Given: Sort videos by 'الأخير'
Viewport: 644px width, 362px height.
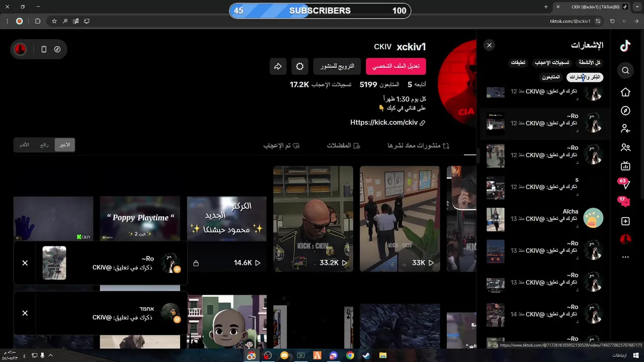Looking at the screenshot, I should (x=65, y=145).
